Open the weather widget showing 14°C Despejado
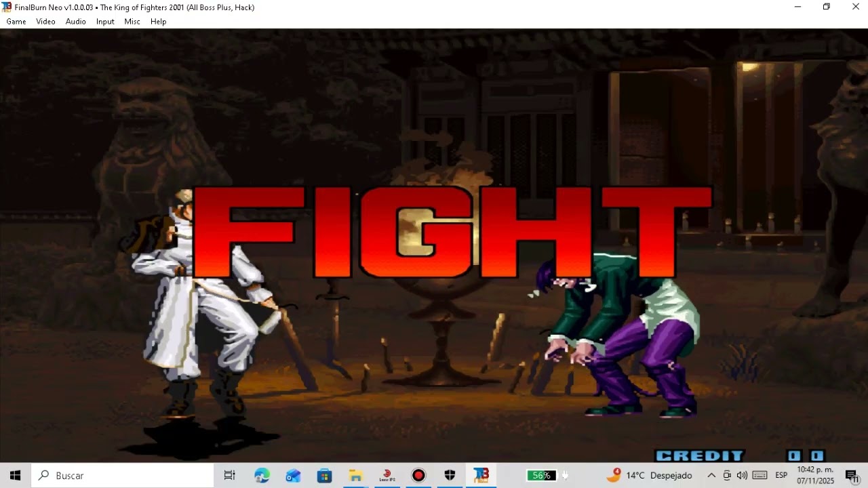Image resolution: width=868 pixels, height=488 pixels. (x=649, y=476)
